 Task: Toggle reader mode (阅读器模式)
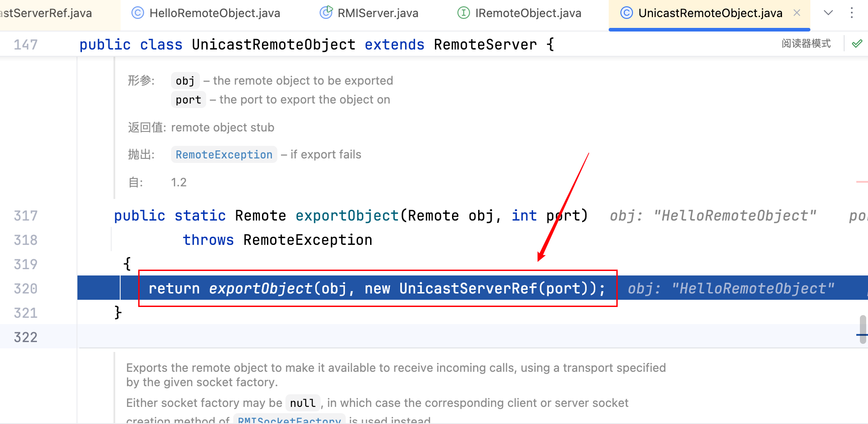pos(806,44)
